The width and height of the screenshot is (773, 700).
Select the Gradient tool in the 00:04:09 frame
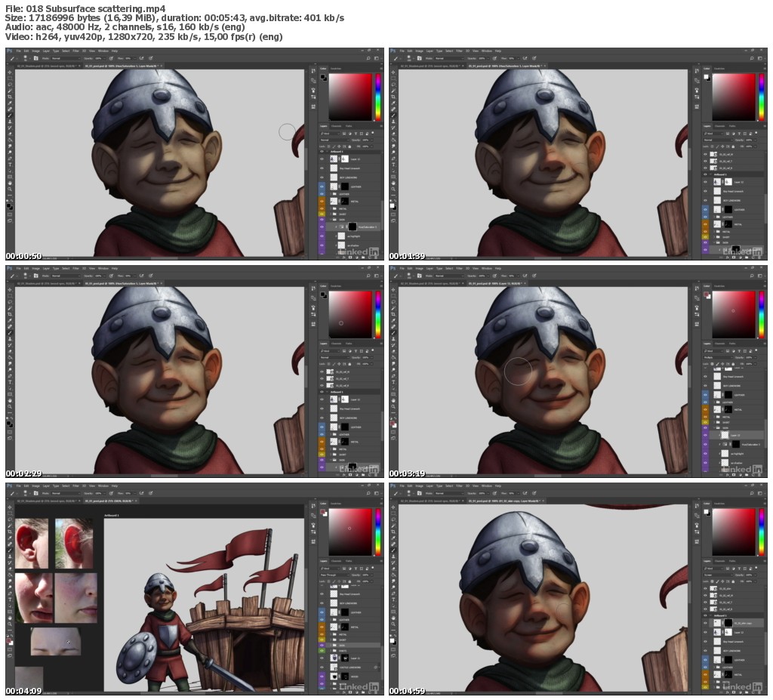pos(10,575)
